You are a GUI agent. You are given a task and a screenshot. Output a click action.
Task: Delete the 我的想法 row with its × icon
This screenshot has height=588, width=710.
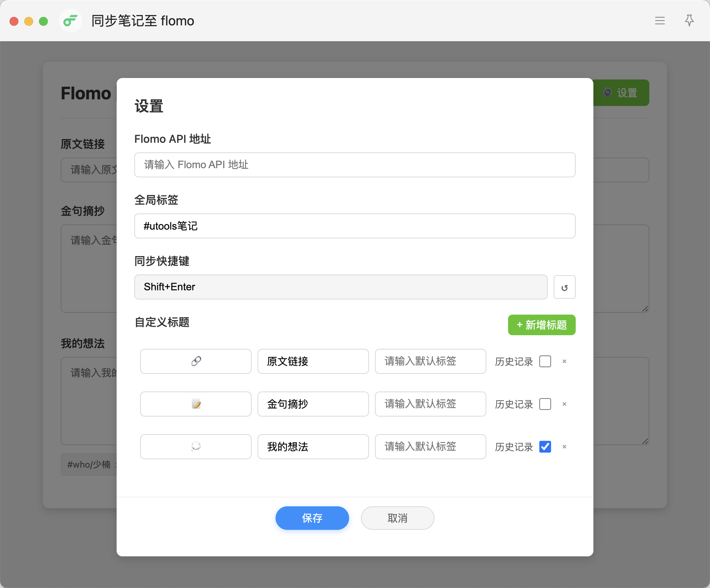pos(564,447)
